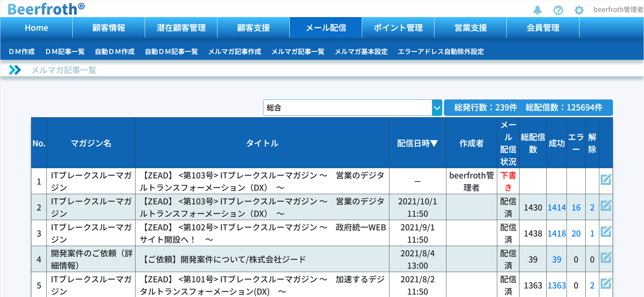Expand the 総合 dropdown arrow

(437, 108)
